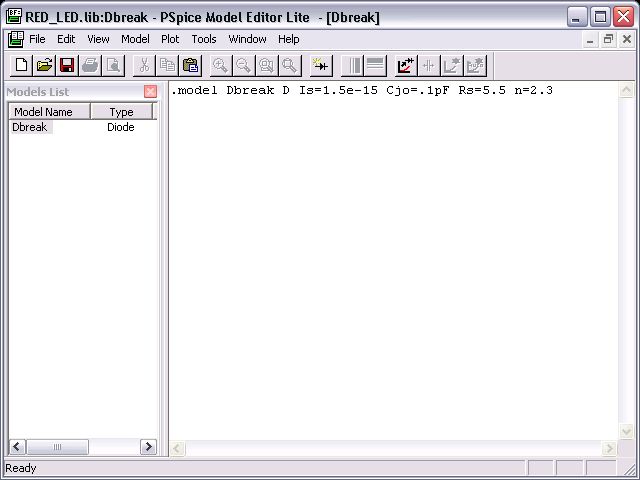Click the Is=1.5e-15 parameter in the model text

(338, 90)
